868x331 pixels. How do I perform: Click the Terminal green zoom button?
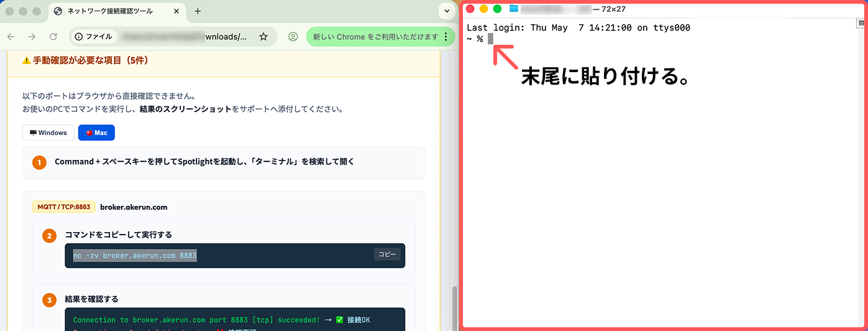click(498, 9)
